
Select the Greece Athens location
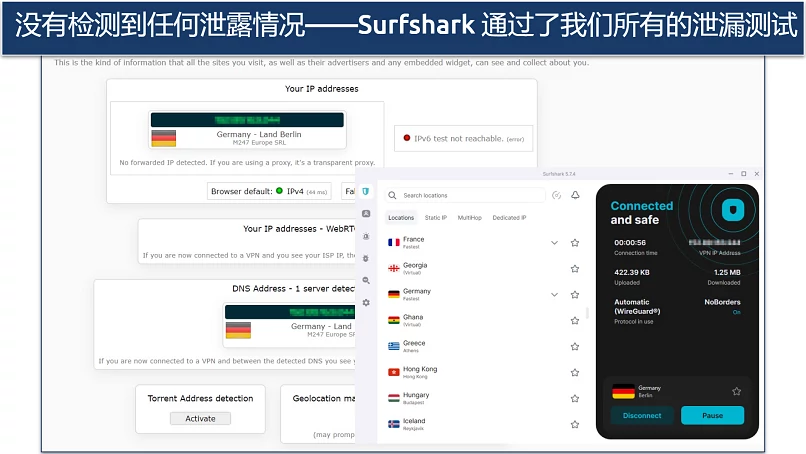(x=484, y=347)
